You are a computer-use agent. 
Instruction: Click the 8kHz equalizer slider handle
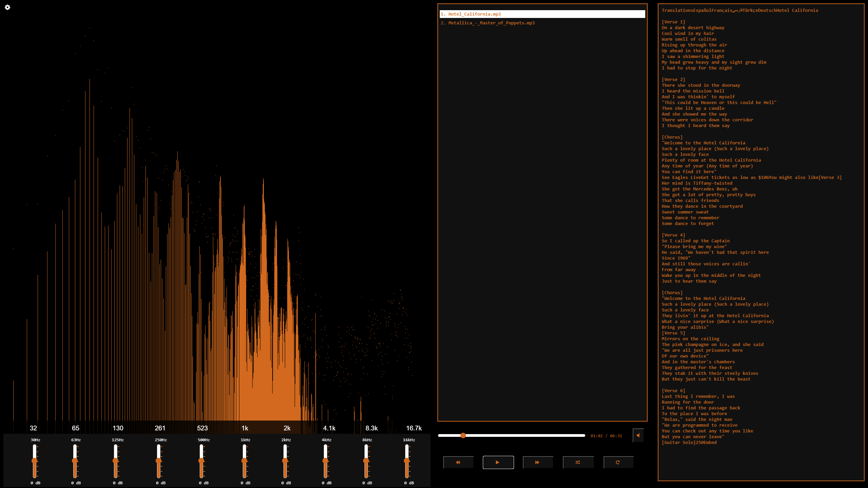pos(366,461)
